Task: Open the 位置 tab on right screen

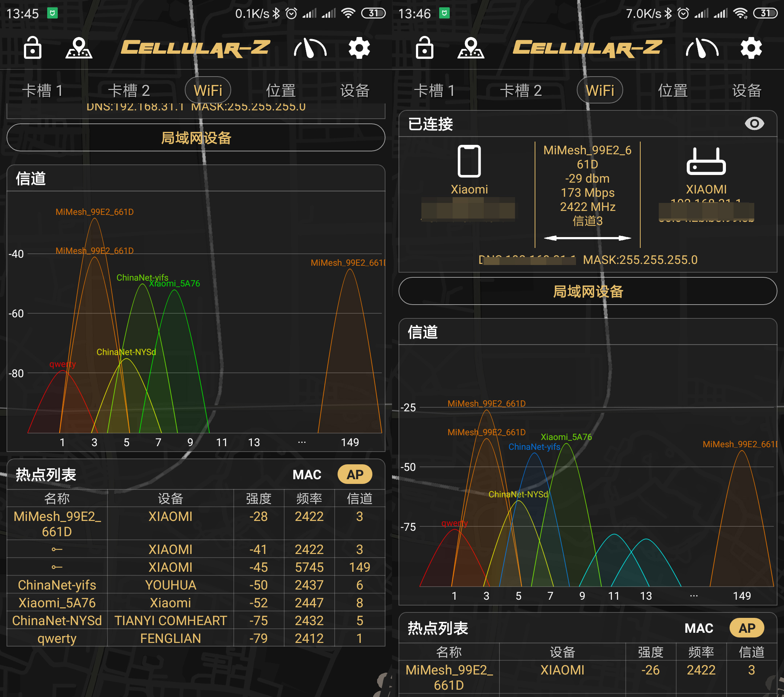Action: pos(673,90)
